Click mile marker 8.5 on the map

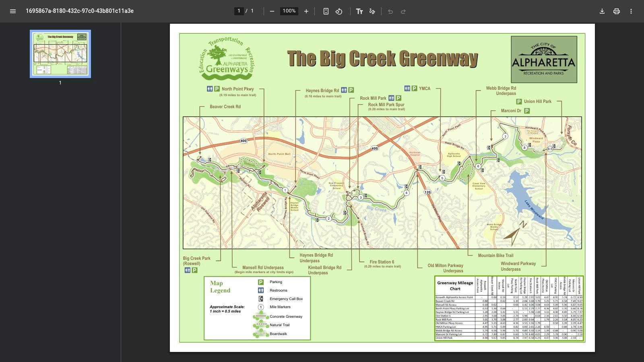point(550,149)
